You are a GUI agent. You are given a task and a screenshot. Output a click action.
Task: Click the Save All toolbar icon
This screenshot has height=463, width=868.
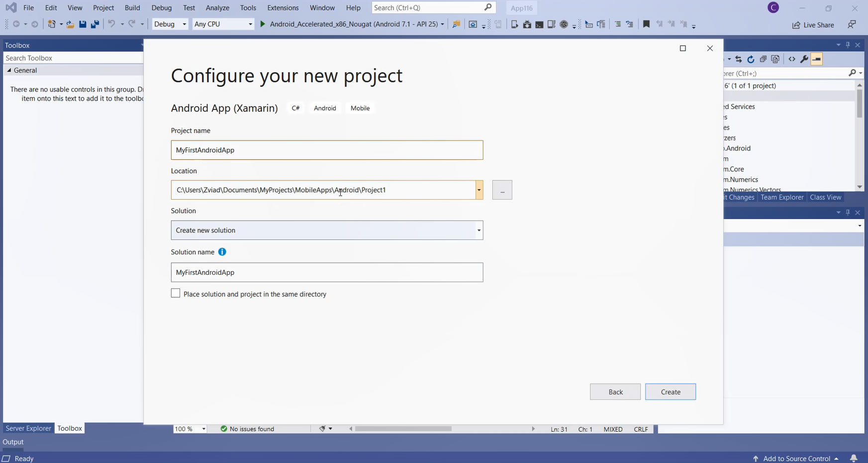coord(95,24)
